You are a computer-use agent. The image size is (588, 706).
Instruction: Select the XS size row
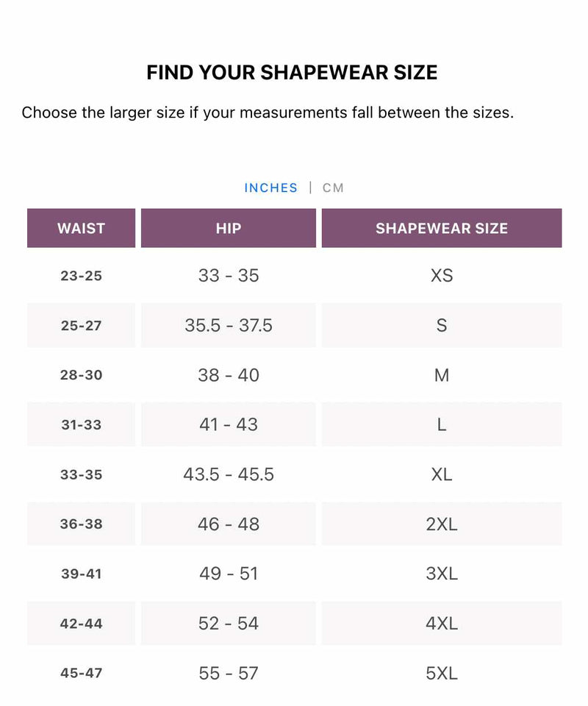442,276
